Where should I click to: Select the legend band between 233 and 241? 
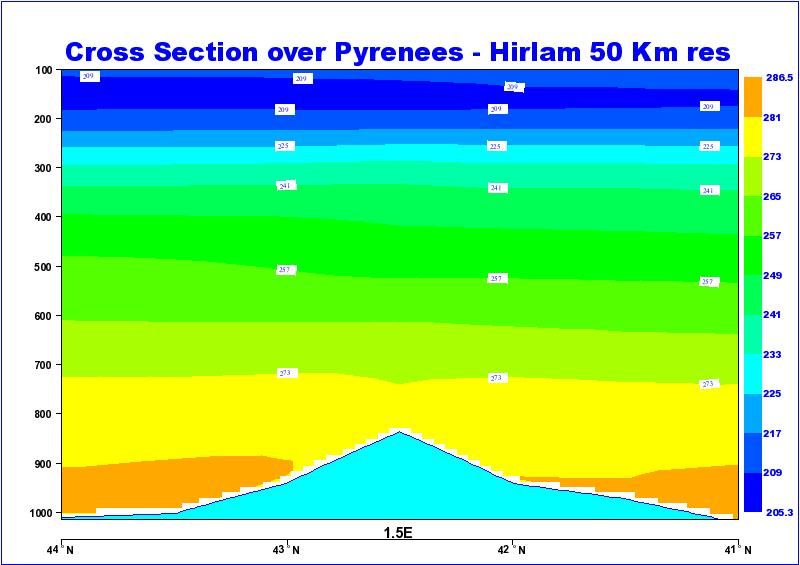(x=753, y=334)
